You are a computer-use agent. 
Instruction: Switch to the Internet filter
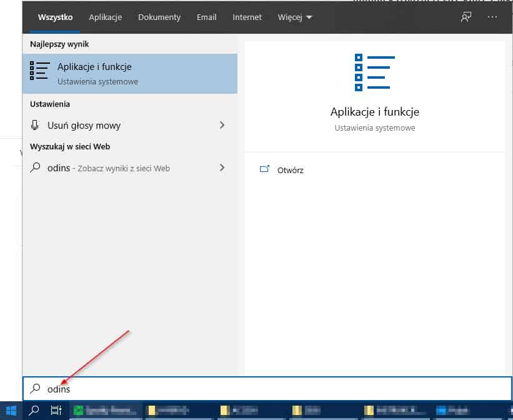coord(247,17)
